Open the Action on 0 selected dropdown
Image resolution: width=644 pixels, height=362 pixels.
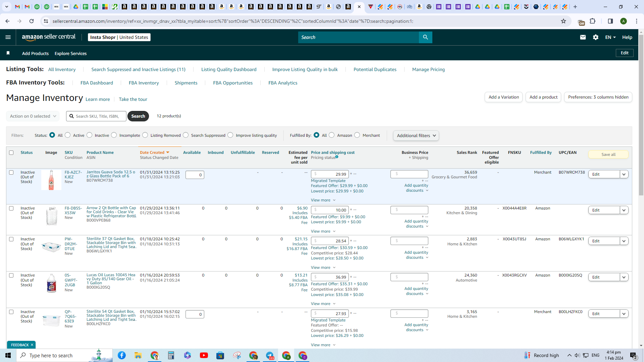(33, 116)
